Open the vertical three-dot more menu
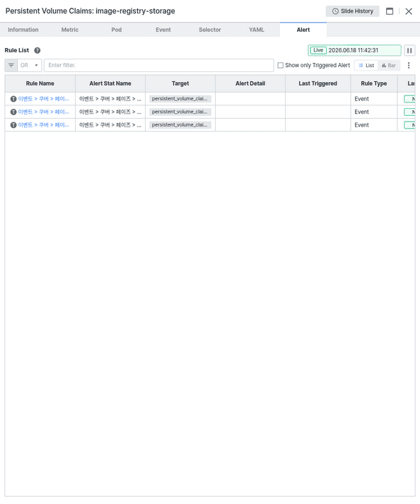This screenshot has width=420, height=504. [x=409, y=65]
